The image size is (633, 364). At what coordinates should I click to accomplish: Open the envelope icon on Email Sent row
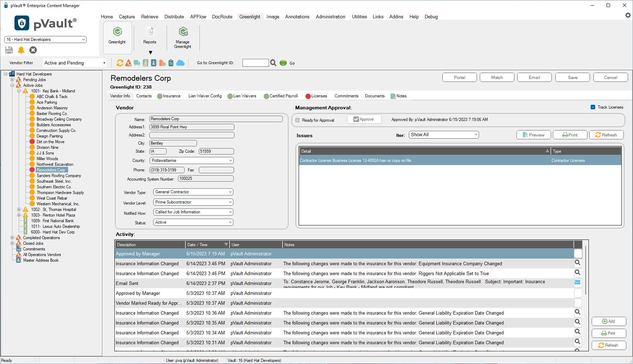(x=578, y=282)
